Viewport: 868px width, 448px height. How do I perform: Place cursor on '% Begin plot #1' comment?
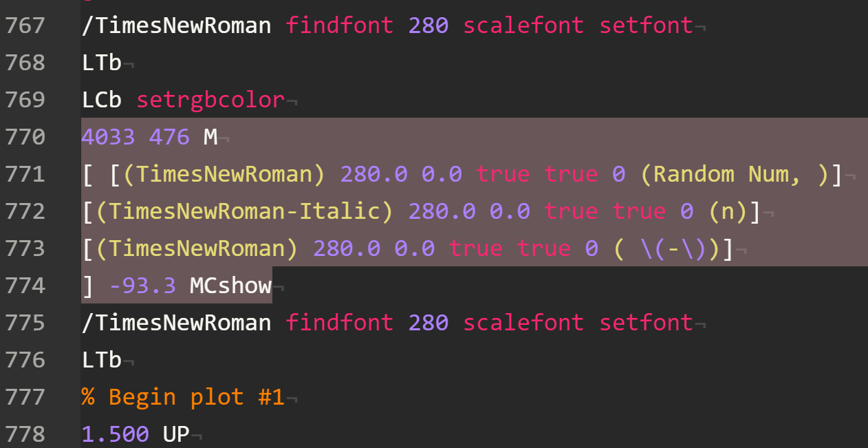[x=182, y=397]
